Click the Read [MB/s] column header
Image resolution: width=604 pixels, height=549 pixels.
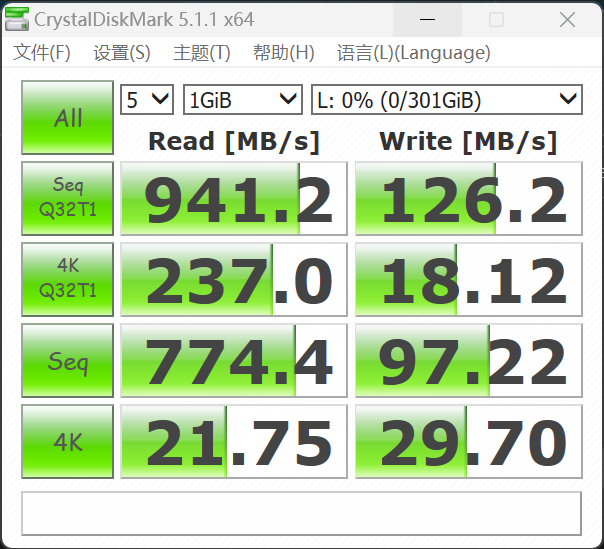tap(234, 141)
